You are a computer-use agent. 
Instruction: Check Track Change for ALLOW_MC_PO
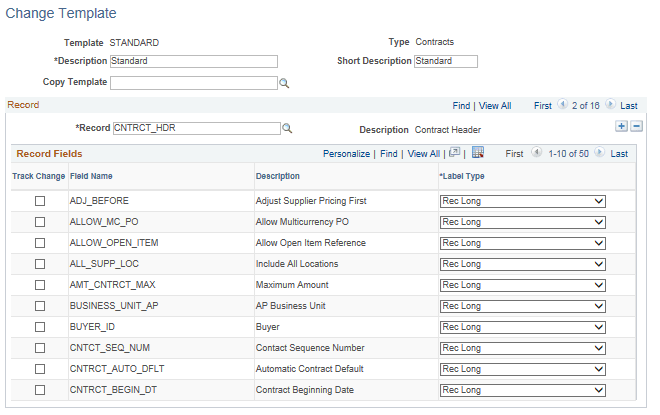click(x=40, y=222)
